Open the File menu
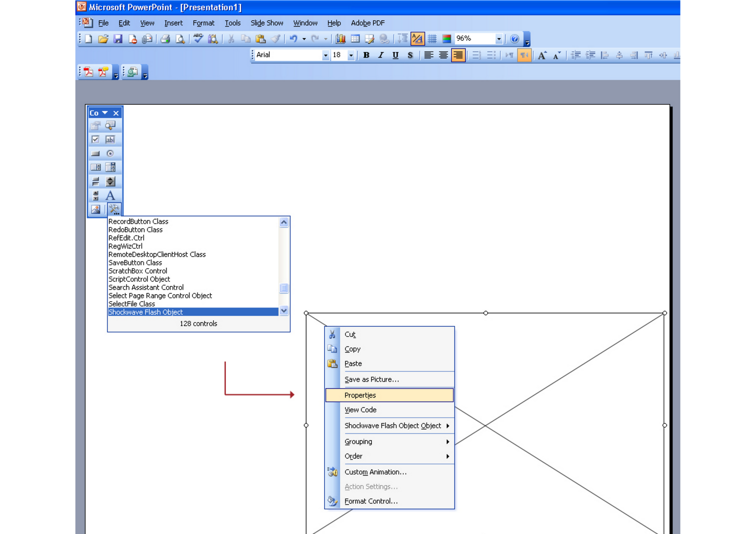 (x=103, y=23)
